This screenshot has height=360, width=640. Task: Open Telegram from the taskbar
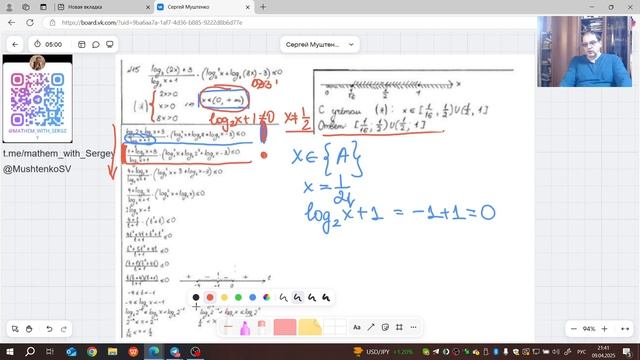175,351
